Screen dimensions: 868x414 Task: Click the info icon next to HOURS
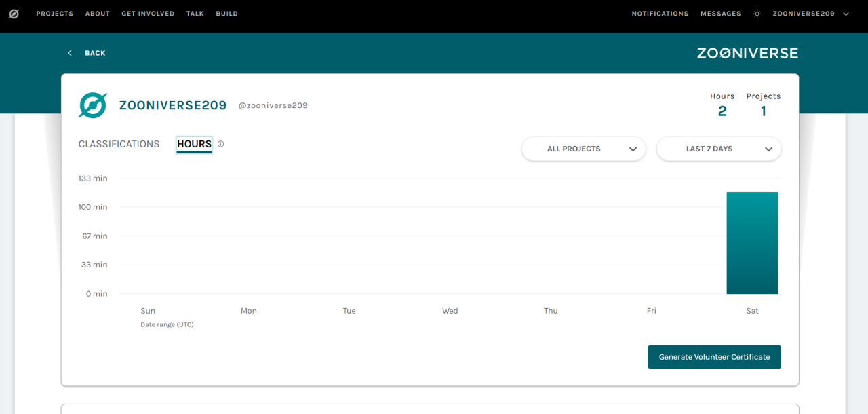(220, 144)
